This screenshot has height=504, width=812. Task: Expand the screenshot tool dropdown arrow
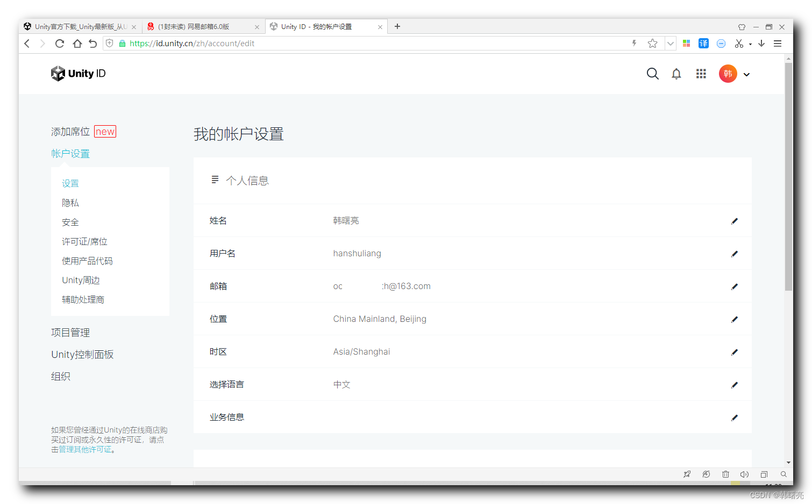click(750, 44)
